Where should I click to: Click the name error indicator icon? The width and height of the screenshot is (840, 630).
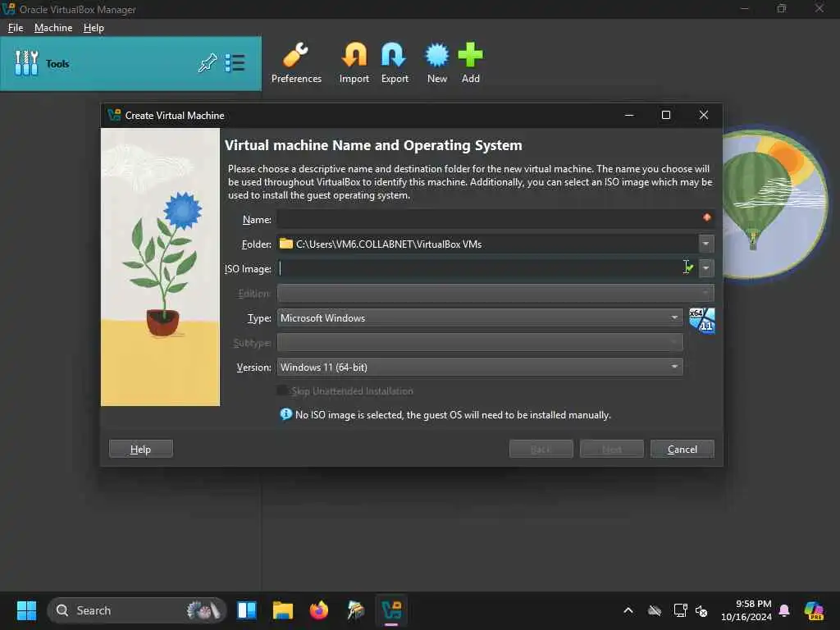[706, 217]
